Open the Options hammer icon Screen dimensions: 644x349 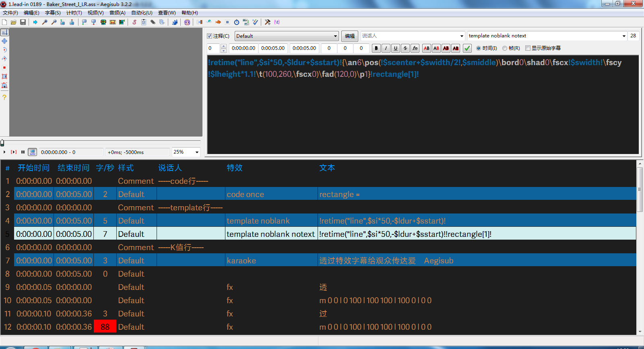click(268, 22)
